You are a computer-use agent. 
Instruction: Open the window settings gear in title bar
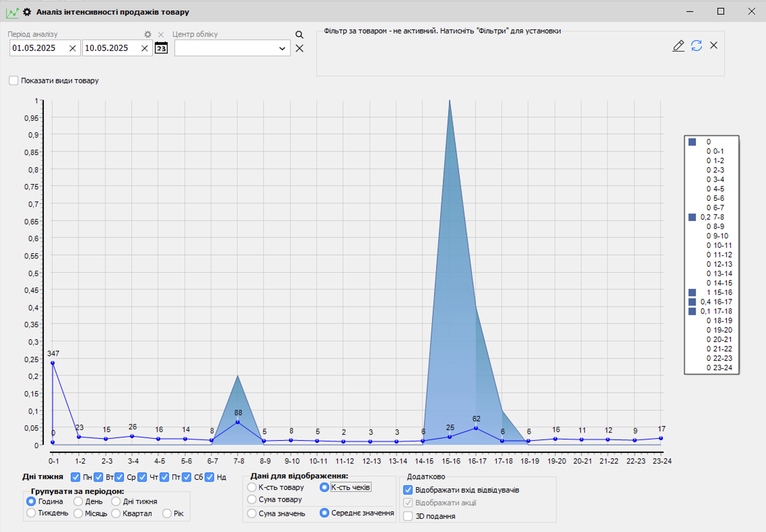[27, 12]
